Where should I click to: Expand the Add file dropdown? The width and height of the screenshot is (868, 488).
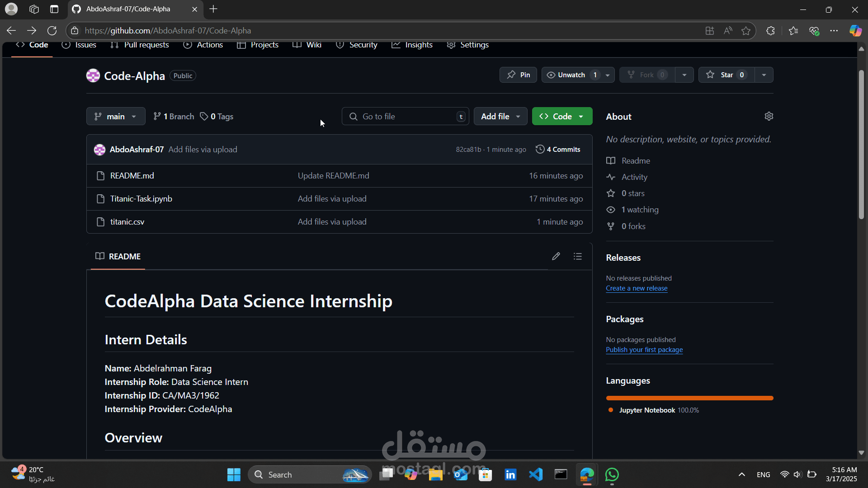point(500,116)
